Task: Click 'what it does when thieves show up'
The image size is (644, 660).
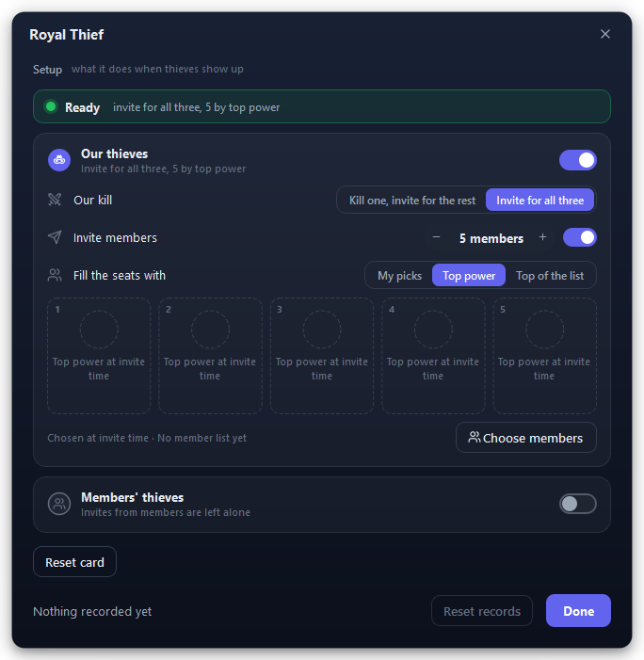Action: (x=157, y=69)
